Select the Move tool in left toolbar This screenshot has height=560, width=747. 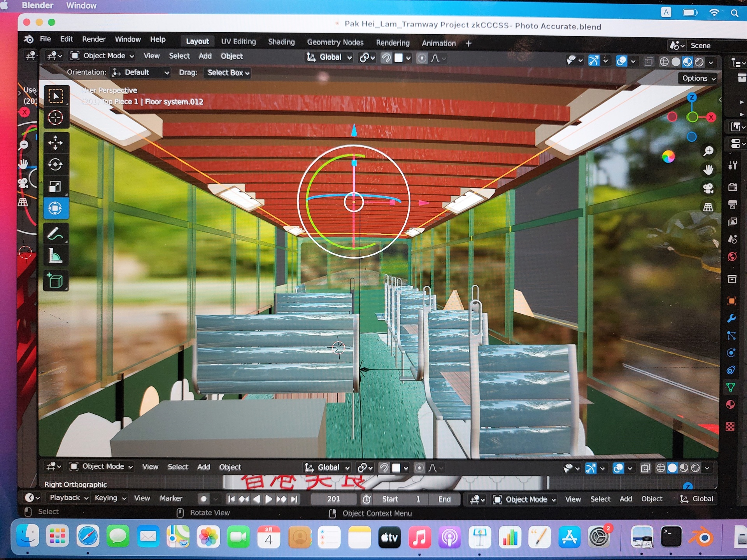pos(55,143)
